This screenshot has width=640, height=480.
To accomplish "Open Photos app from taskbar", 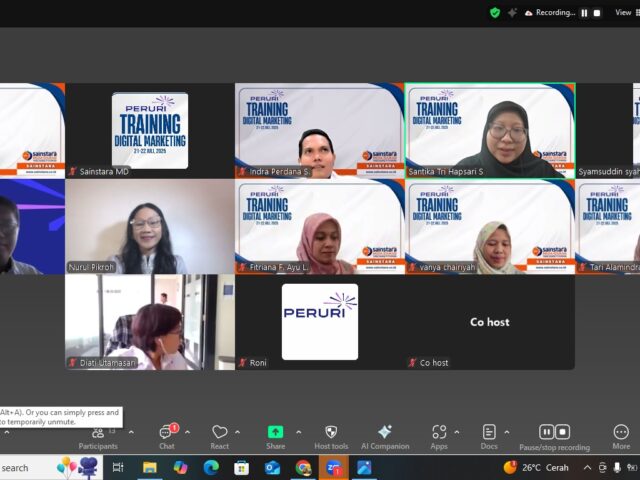I will pyautogui.click(x=364, y=468).
